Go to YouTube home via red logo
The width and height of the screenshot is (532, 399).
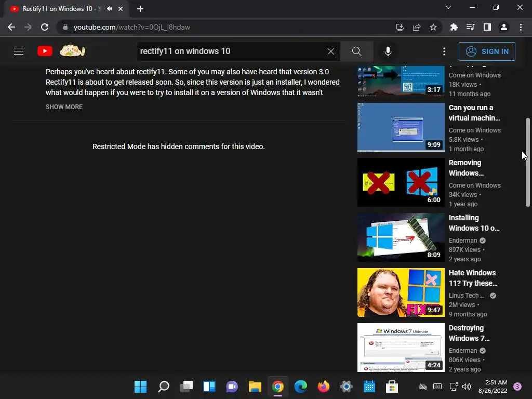coord(45,51)
